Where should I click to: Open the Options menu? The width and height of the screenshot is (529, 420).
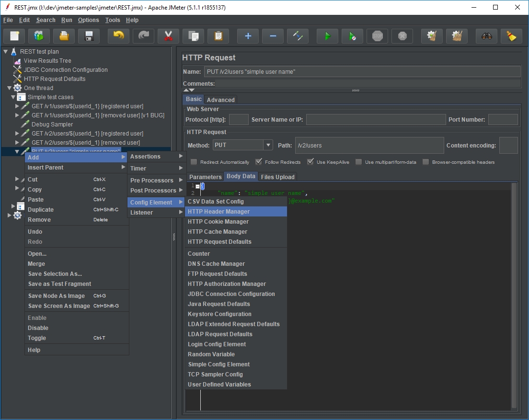pyautogui.click(x=88, y=20)
